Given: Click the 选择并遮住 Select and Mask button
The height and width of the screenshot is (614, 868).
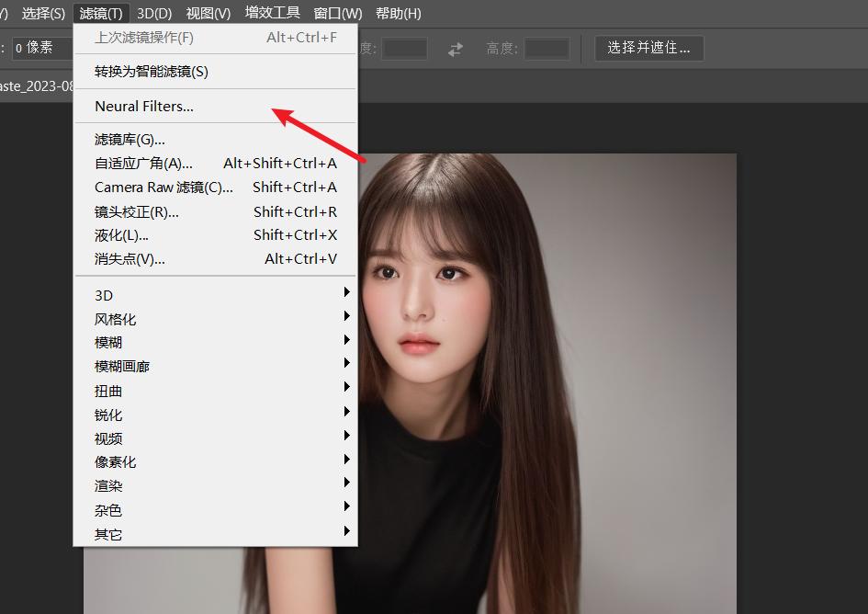Looking at the screenshot, I should tap(649, 47).
